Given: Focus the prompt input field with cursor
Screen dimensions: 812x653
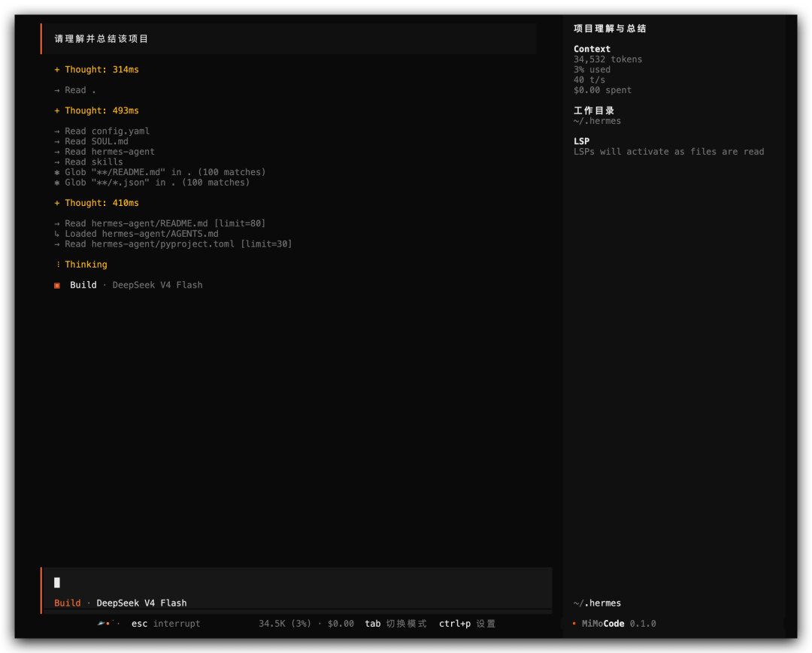Looking at the screenshot, I should click(x=297, y=582).
